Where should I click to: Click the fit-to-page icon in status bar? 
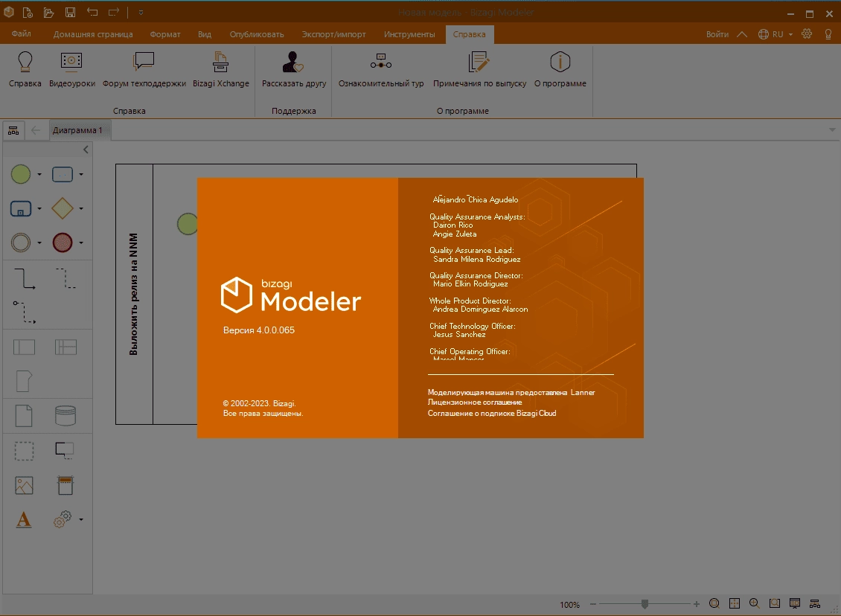click(x=775, y=603)
